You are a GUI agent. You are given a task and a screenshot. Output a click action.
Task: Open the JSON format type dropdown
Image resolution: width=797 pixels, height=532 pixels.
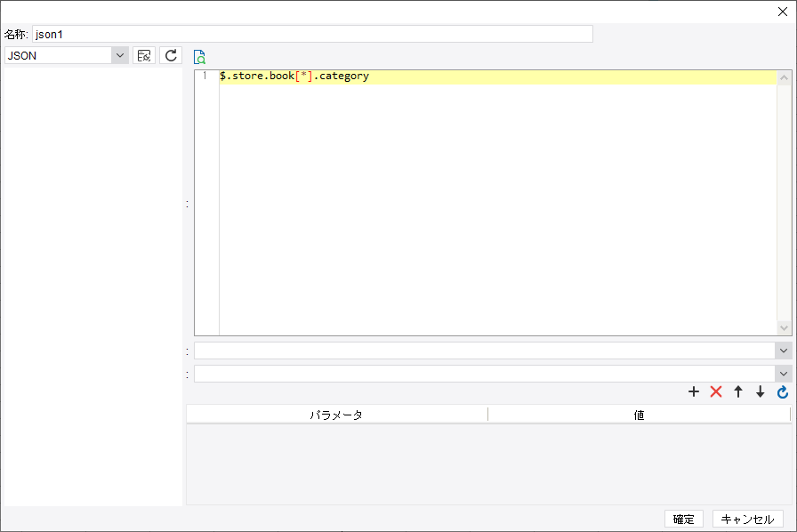click(119, 55)
